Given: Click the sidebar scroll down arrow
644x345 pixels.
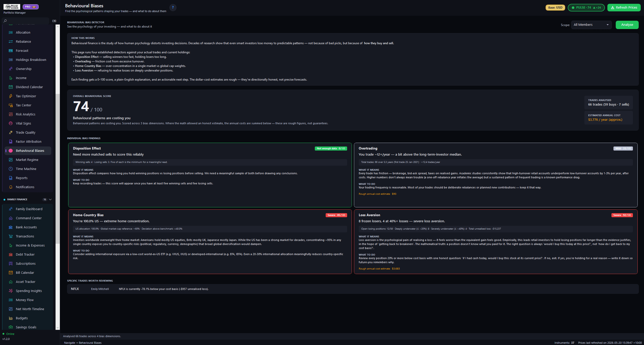Looking at the screenshot, I should pyautogui.click(x=58, y=328).
